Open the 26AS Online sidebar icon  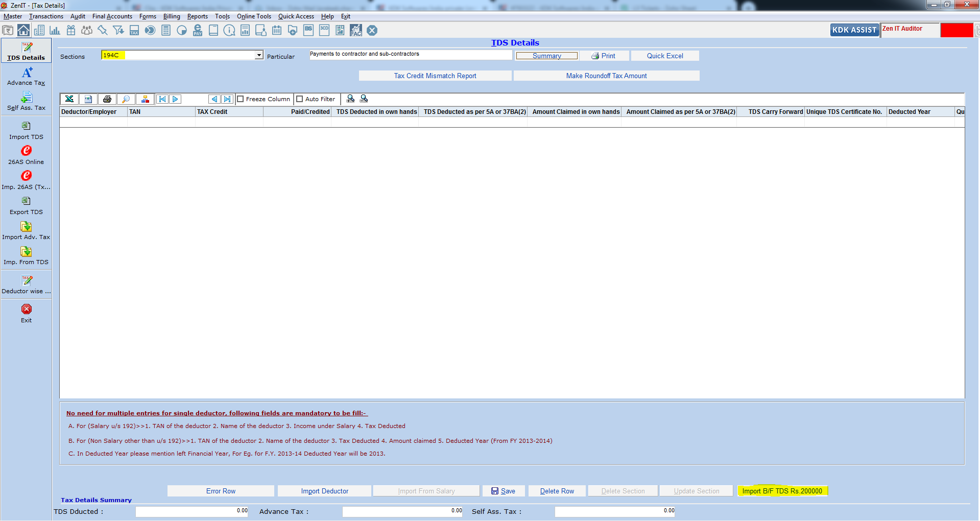(x=26, y=151)
